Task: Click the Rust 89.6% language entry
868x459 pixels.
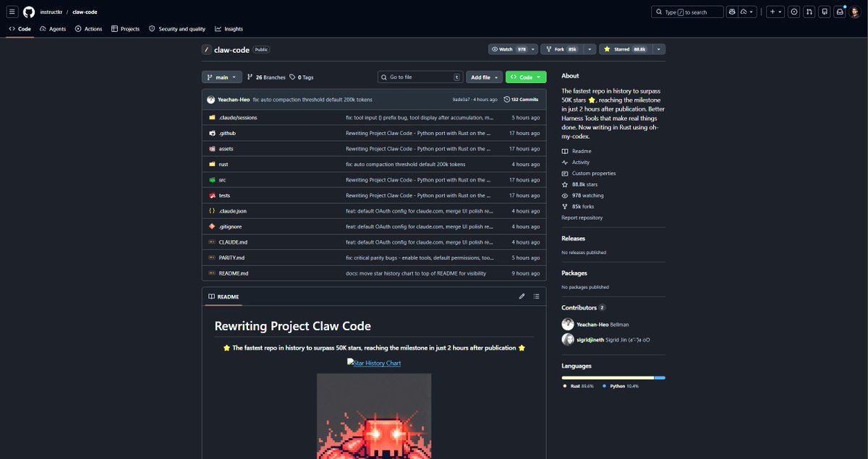Action: click(x=579, y=386)
